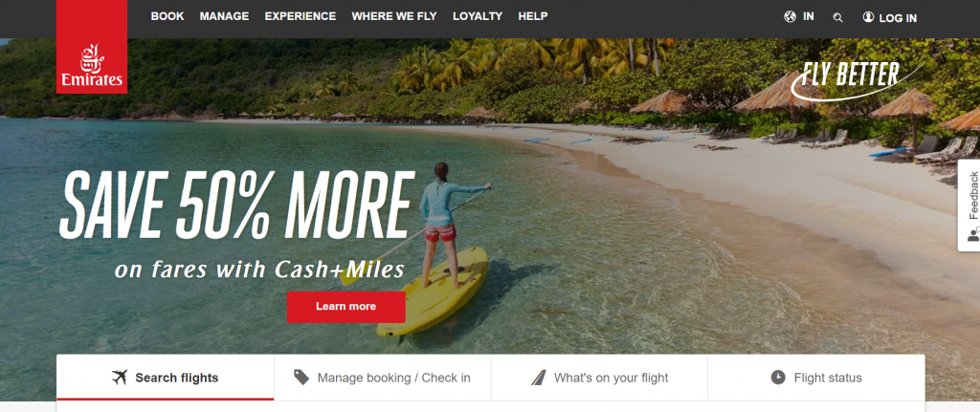Expand the BOOK menu

(x=167, y=16)
